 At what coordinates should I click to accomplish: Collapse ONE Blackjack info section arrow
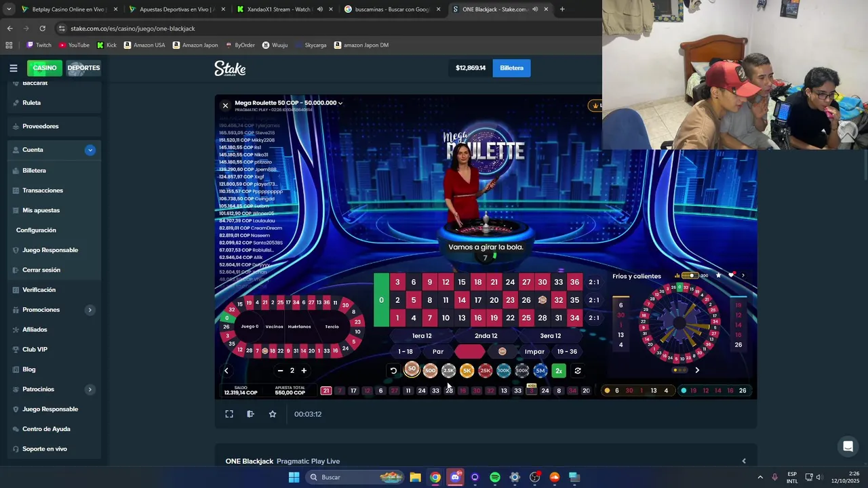(744, 461)
